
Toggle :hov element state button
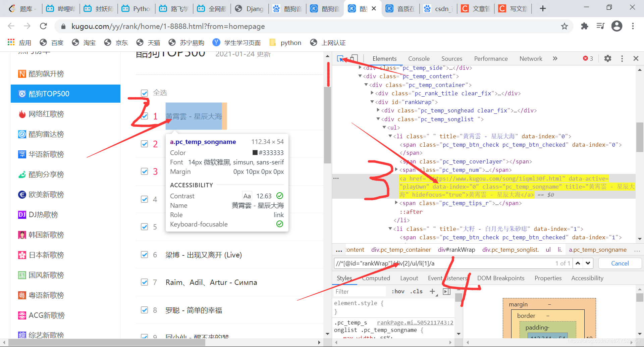point(398,291)
